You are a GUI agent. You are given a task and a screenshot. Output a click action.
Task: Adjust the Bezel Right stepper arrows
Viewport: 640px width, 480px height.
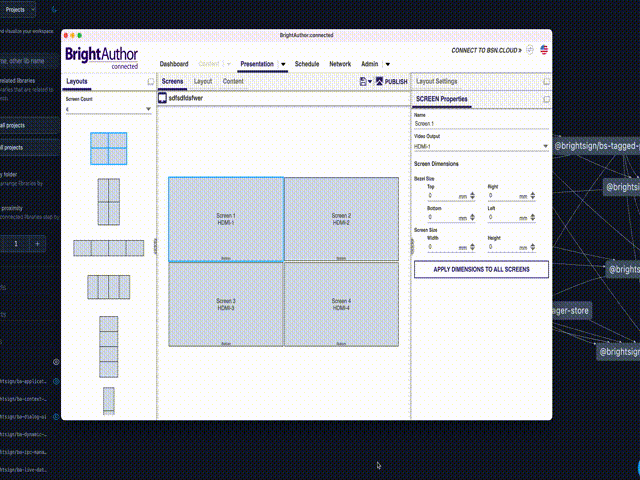[x=533, y=196]
